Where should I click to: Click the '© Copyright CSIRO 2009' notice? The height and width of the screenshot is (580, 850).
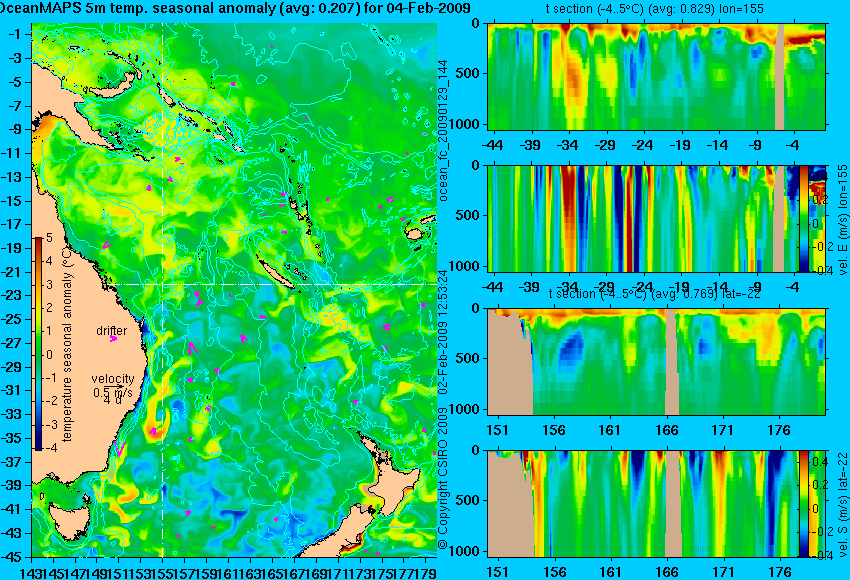coord(443,479)
